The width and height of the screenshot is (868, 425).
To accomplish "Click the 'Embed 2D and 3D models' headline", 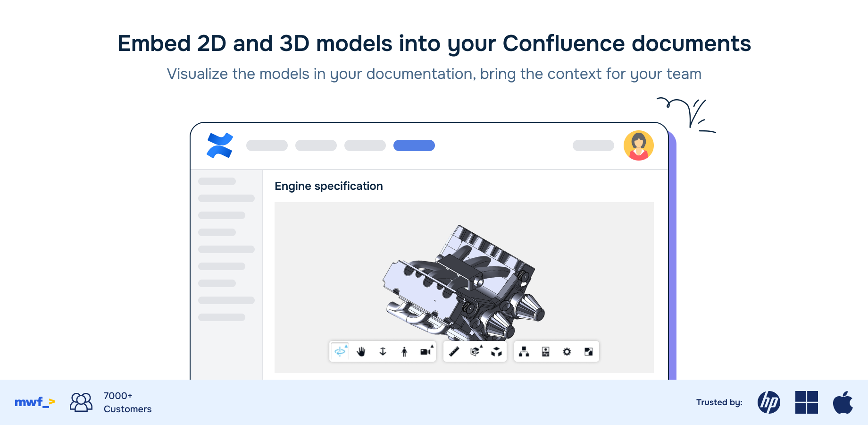I will [434, 43].
